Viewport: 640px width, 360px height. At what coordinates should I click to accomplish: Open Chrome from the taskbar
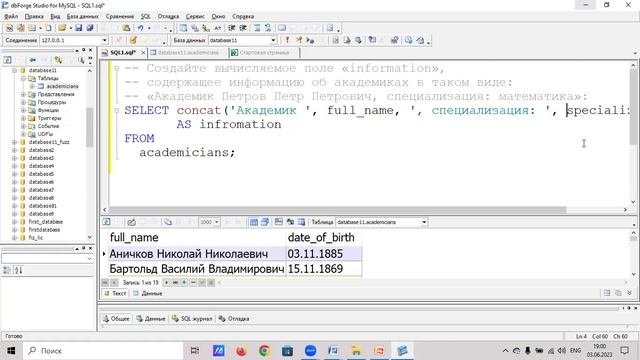264,351
